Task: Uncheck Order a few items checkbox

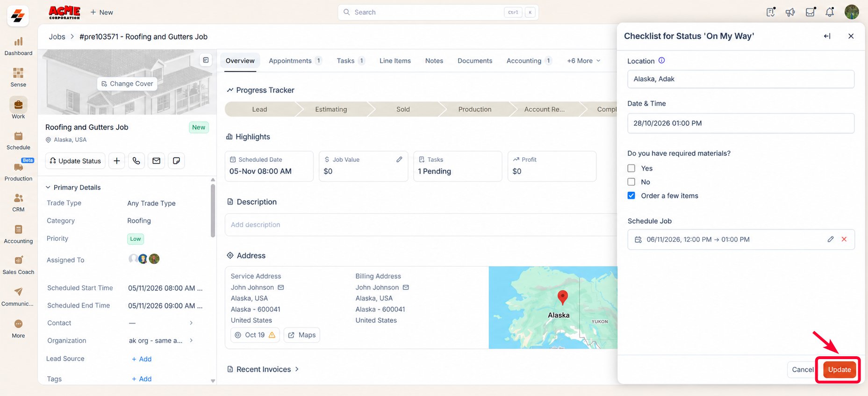Action: point(631,195)
